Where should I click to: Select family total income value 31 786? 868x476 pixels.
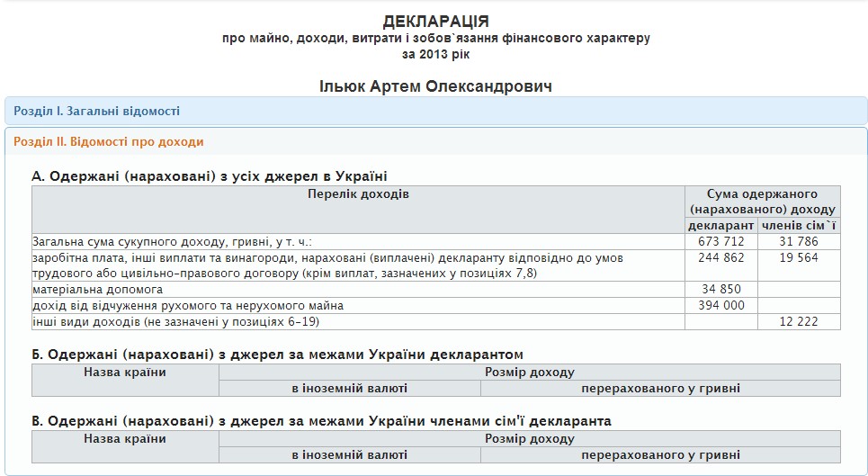click(799, 241)
